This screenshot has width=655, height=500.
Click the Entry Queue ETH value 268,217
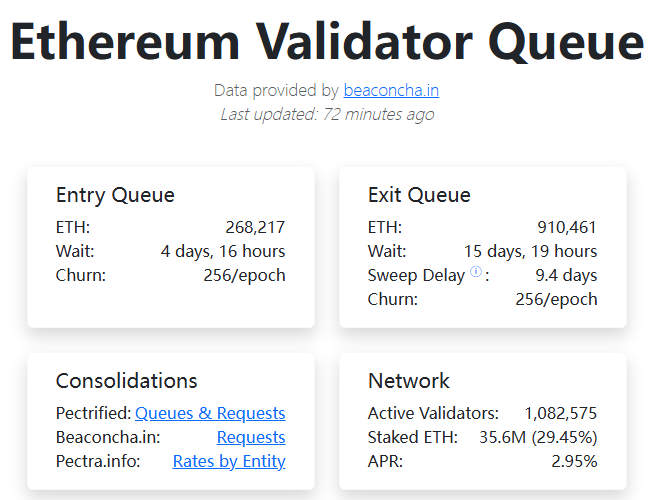[257, 227]
